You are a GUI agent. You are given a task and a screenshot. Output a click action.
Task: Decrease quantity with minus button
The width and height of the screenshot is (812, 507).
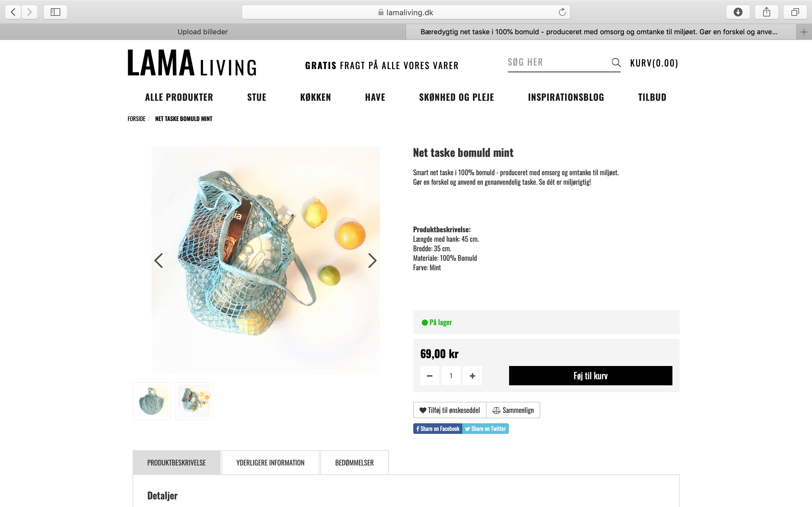pyautogui.click(x=429, y=376)
